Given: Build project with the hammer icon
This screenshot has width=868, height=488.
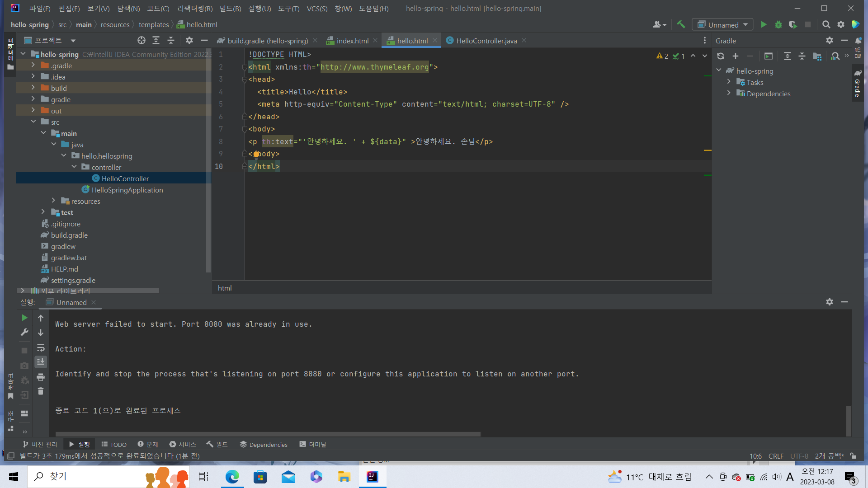Looking at the screenshot, I should pos(681,24).
